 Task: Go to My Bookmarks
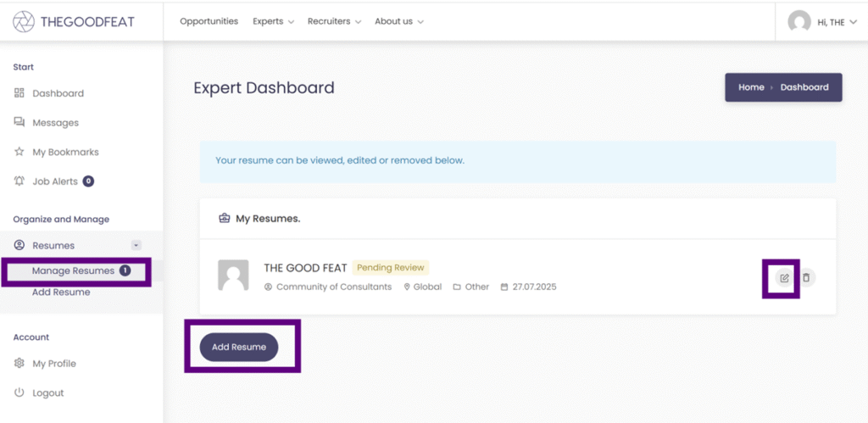[x=65, y=153]
